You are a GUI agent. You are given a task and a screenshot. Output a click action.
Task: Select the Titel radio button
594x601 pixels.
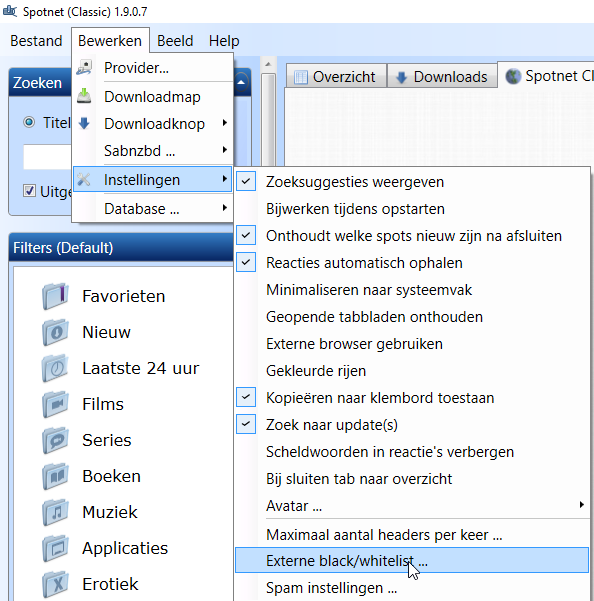tap(29, 123)
